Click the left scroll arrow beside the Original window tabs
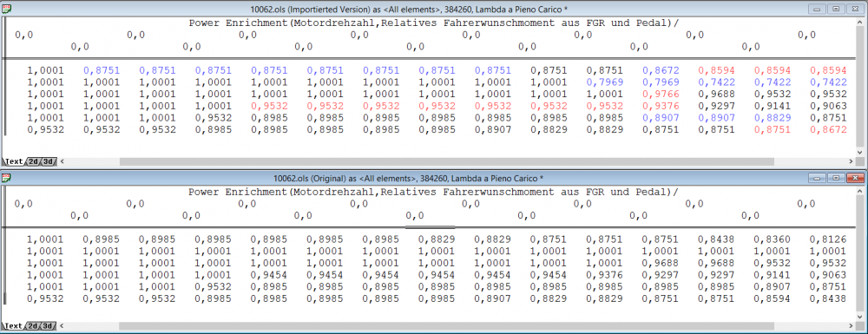The width and height of the screenshot is (868, 334). point(62,325)
